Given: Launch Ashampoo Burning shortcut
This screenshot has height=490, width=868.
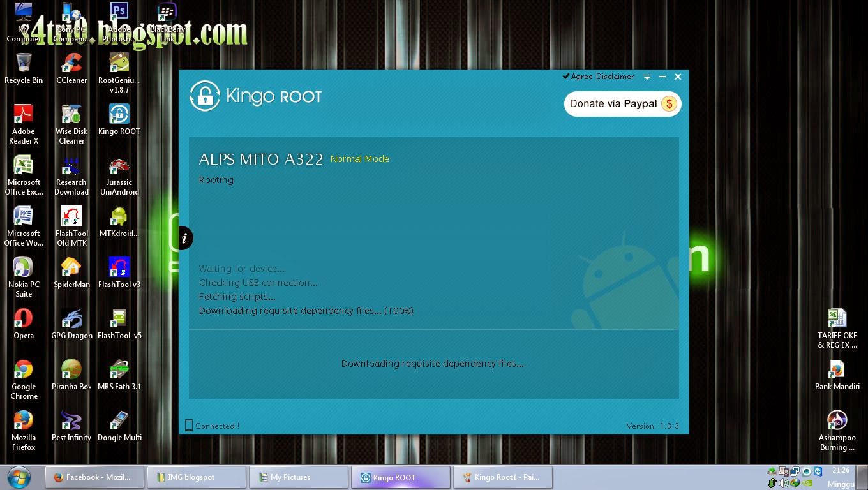Looking at the screenshot, I should coord(837,430).
